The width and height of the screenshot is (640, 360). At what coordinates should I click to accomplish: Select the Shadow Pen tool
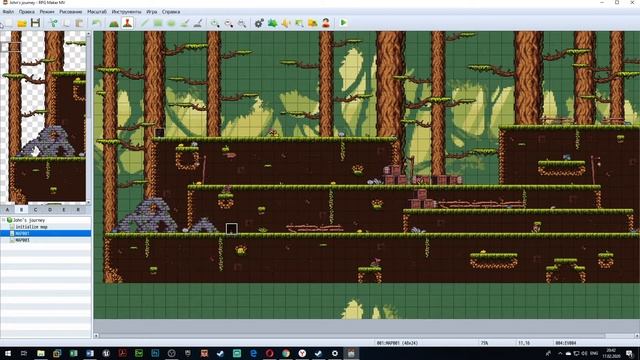point(198,23)
